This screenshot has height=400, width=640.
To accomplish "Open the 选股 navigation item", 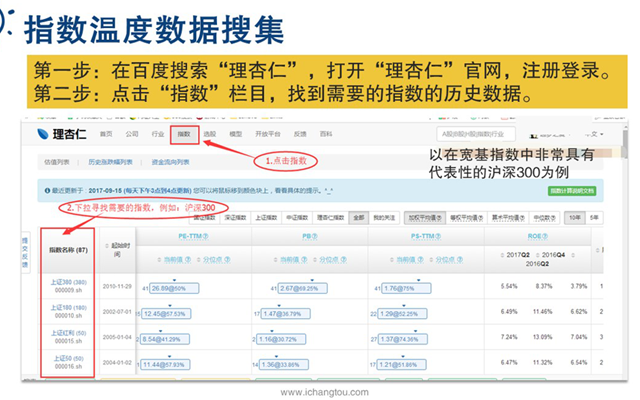I will [210, 134].
